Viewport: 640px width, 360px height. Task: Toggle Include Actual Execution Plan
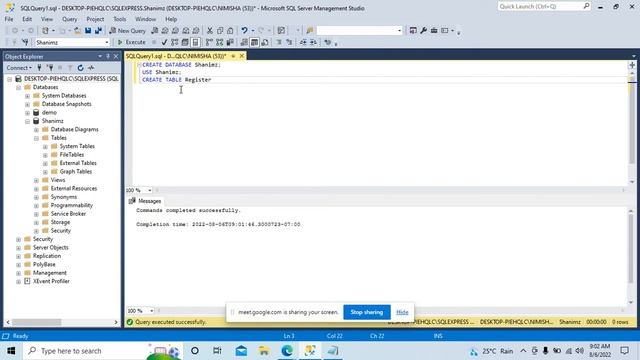click(209, 42)
